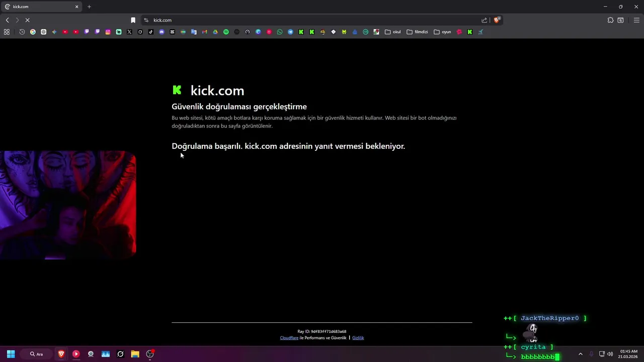Open the history clock bookmark
Image resolution: width=644 pixels, height=362 pixels.
(x=22, y=32)
